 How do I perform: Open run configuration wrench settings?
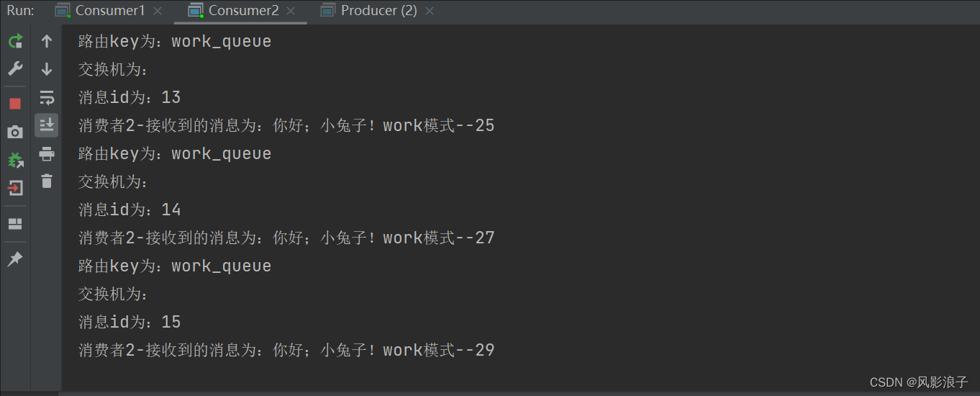tap(15, 69)
